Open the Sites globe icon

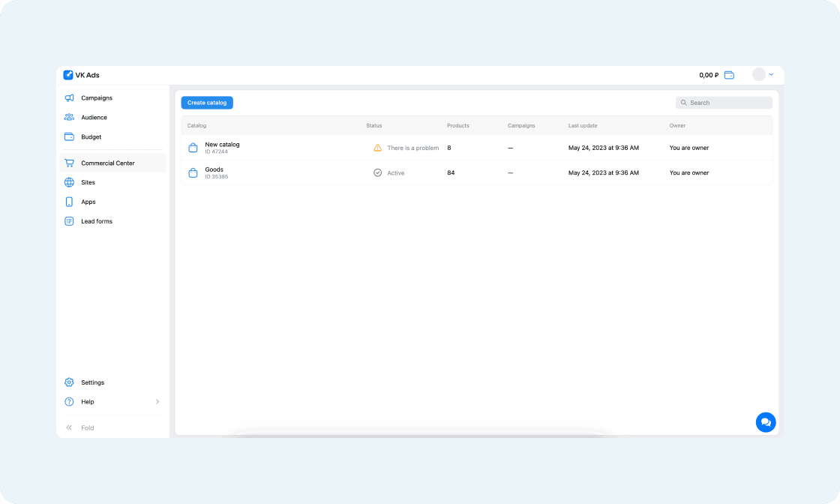tap(70, 182)
